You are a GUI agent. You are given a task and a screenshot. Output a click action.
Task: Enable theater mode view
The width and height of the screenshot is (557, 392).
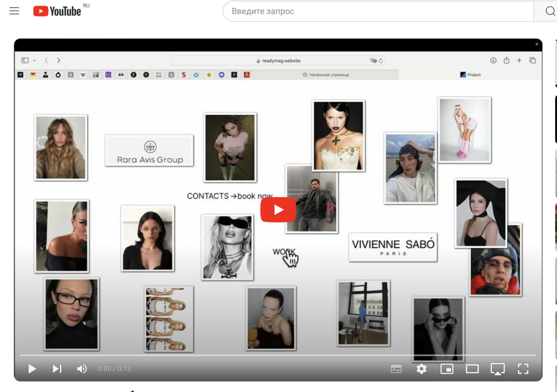[x=472, y=369]
